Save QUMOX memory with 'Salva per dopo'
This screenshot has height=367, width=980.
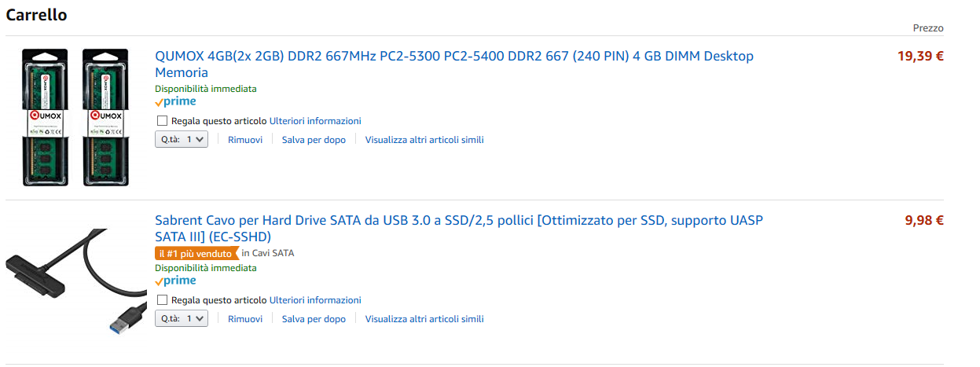click(314, 140)
